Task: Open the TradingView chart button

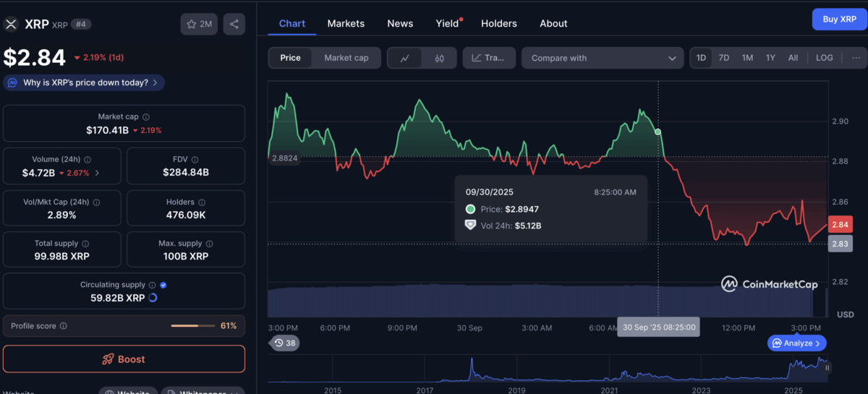Action: pos(489,58)
